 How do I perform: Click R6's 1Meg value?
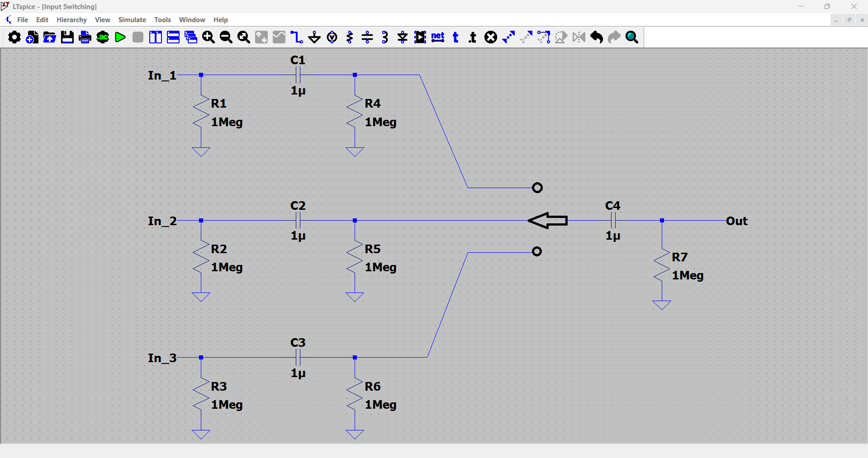pyautogui.click(x=380, y=405)
